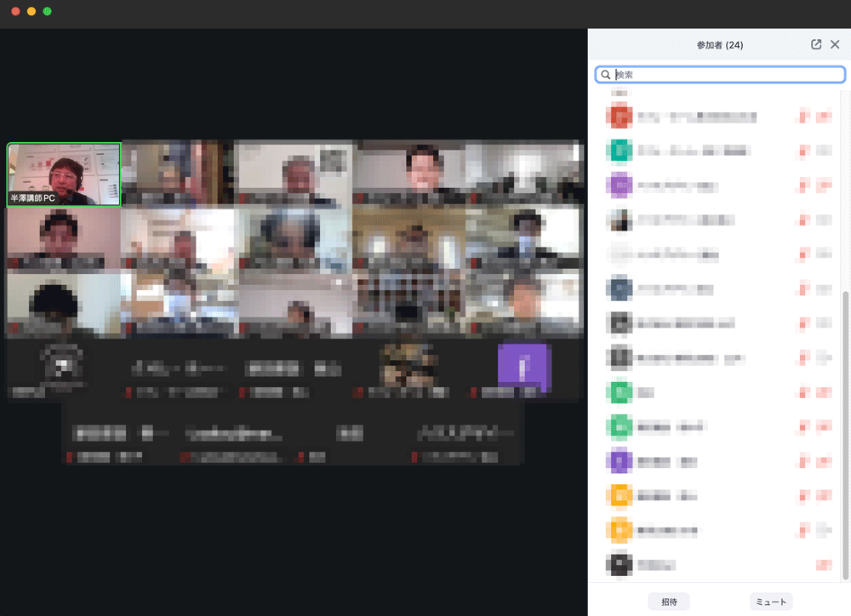
Task: Click the 招待 invite button
Action: (669, 602)
